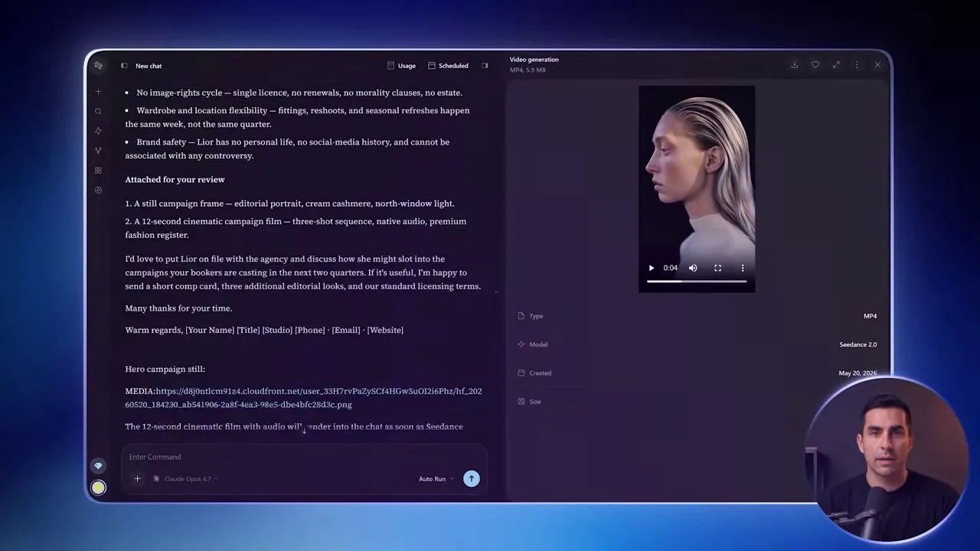
Task: Start a new item with sidebar plus icon
Action: [x=98, y=92]
